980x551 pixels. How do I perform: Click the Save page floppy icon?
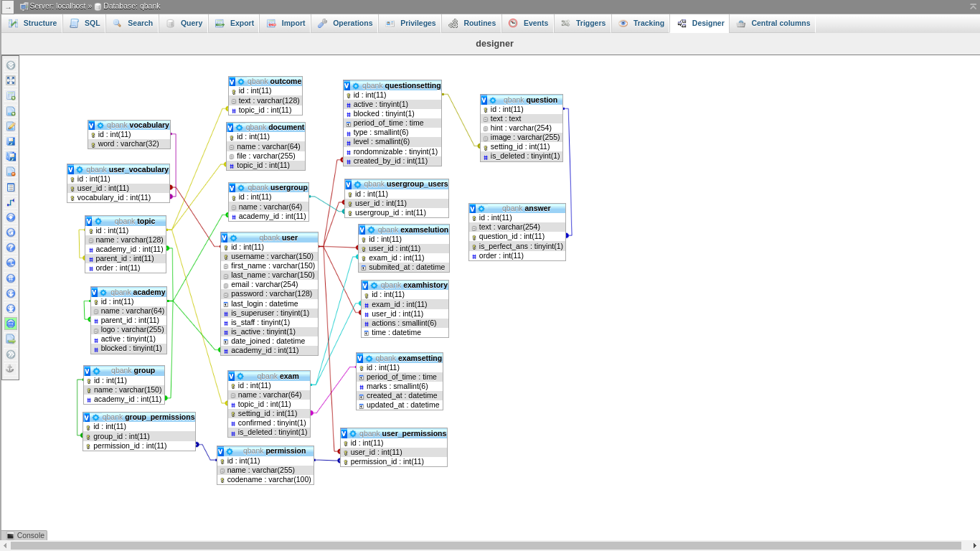11,141
